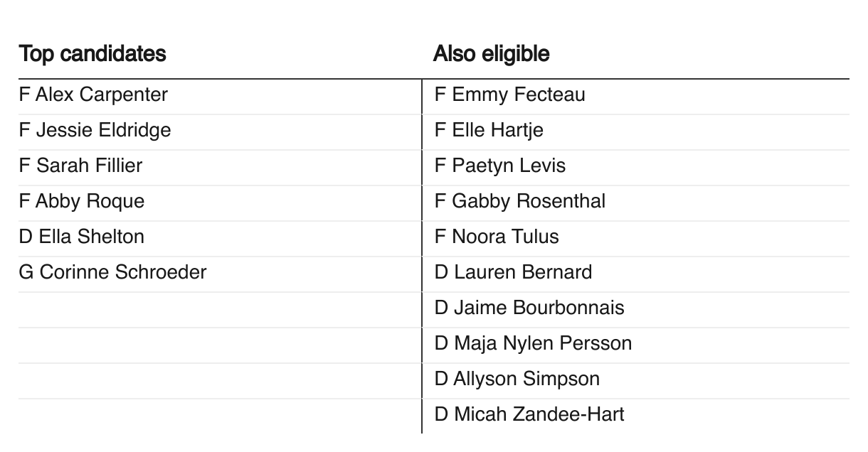
Task: Select D Ella Shelton entry
Action: click(82, 237)
